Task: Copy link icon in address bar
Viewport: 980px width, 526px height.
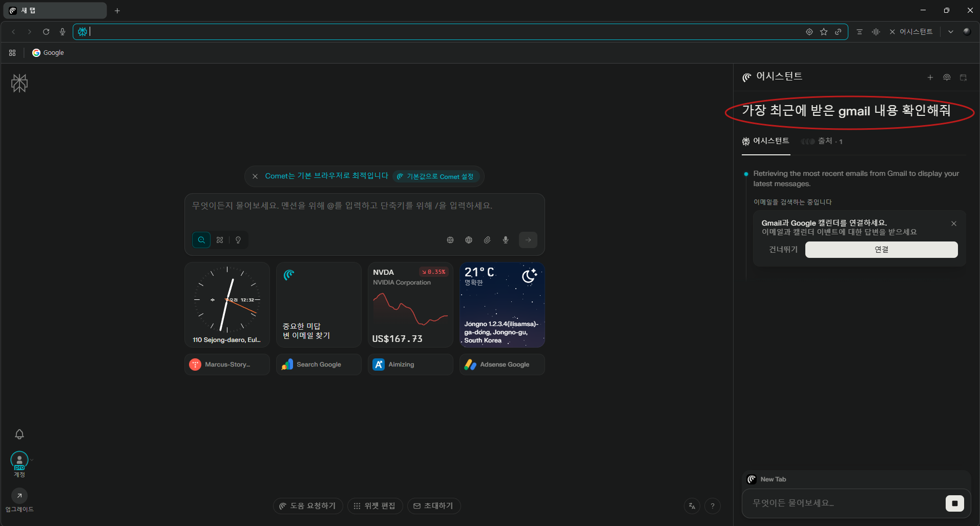Action: (x=838, y=32)
